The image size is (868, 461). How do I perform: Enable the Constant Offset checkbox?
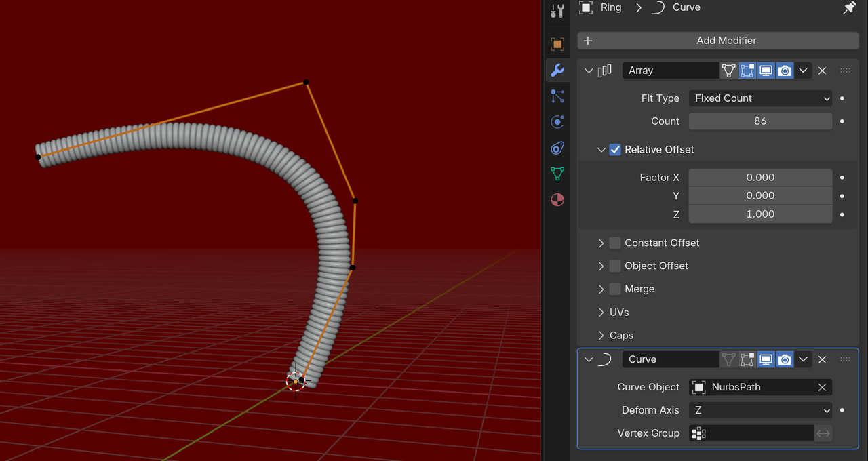tap(614, 243)
